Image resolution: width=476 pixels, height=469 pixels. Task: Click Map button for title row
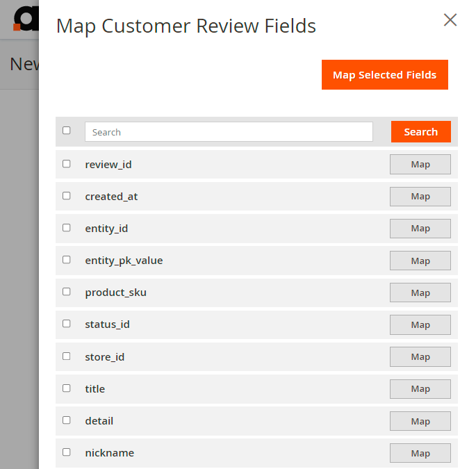point(420,389)
